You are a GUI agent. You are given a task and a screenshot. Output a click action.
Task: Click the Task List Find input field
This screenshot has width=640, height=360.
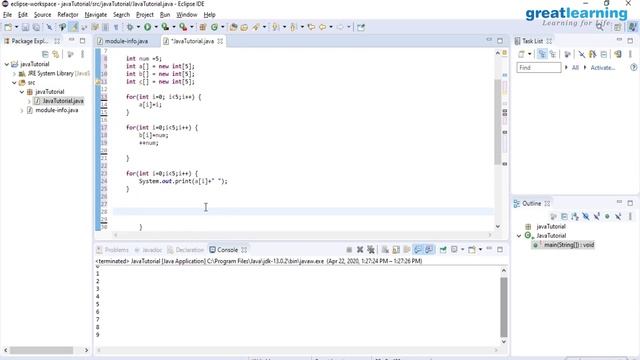pos(539,68)
